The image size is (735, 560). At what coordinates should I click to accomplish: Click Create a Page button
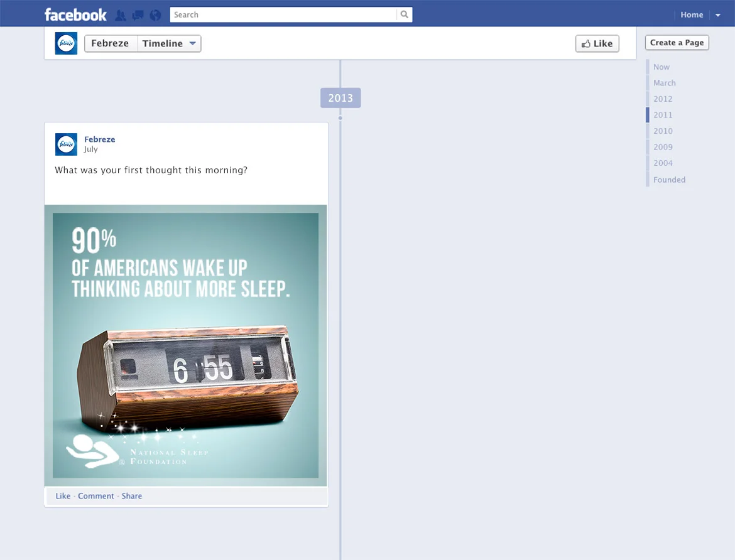[677, 43]
